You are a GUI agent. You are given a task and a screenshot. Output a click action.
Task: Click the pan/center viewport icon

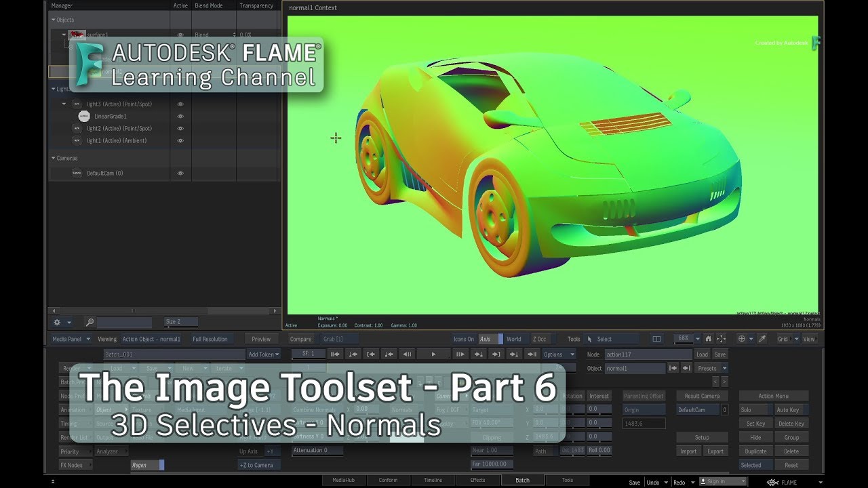click(721, 339)
